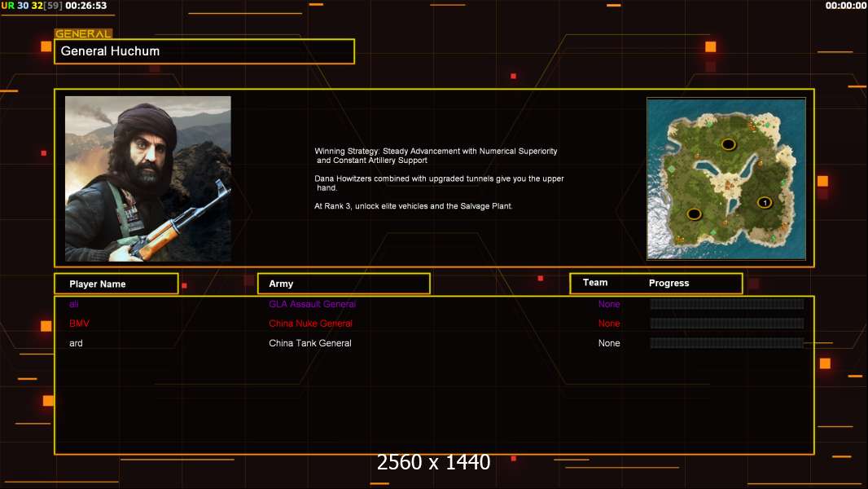
Task: Click General Huchum's portrait image
Action: pyautogui.click(x=148, y=178)
